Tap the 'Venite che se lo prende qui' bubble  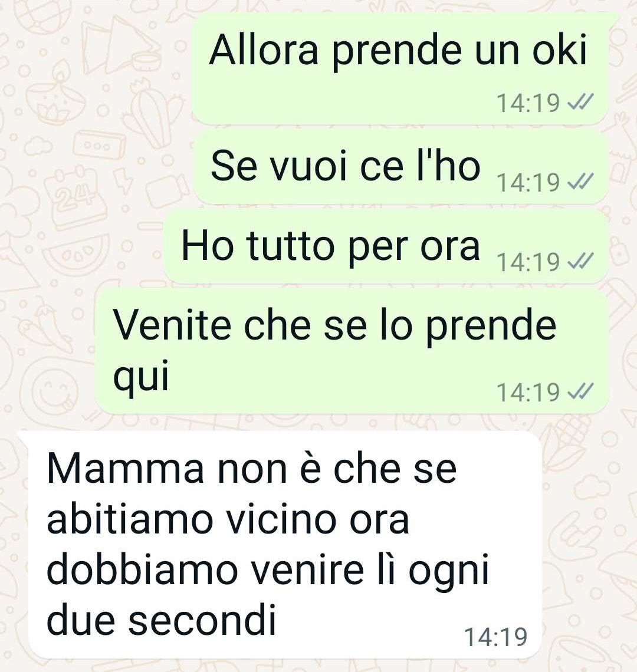tap(352, 351)
